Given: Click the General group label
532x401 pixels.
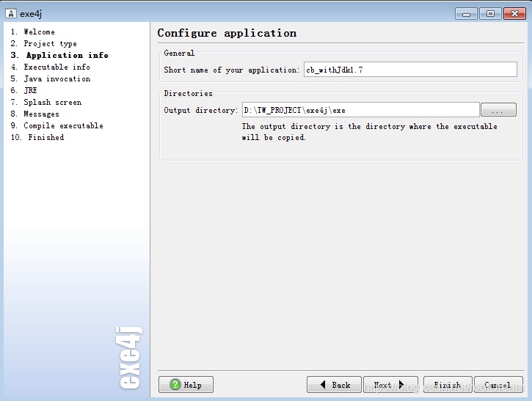Looking at the screenshot, I should click(179, 53).
